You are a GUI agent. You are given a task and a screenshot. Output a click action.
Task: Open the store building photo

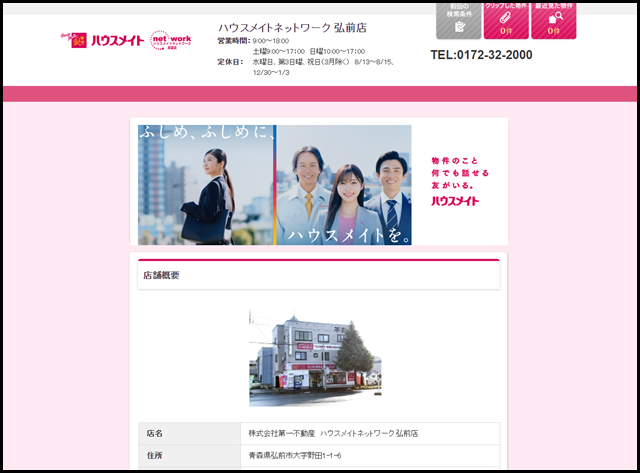tap(316, 358)
